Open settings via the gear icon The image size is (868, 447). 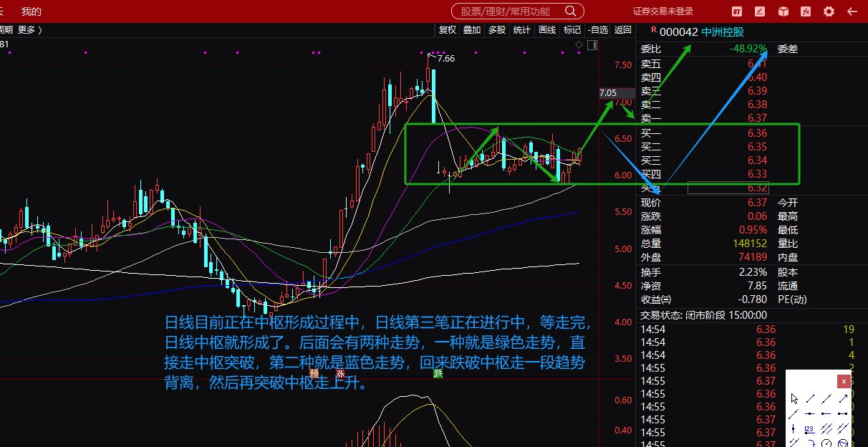[829, 11]
